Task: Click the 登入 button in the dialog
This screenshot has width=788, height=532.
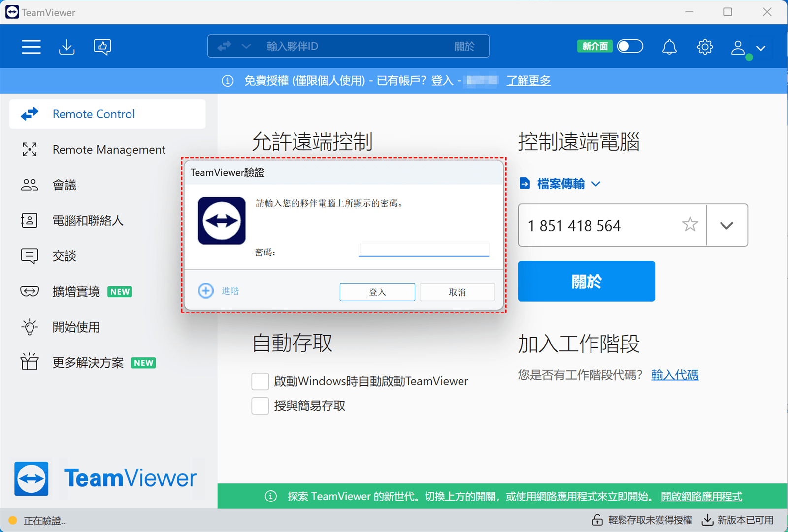Action: click(377, 292)
